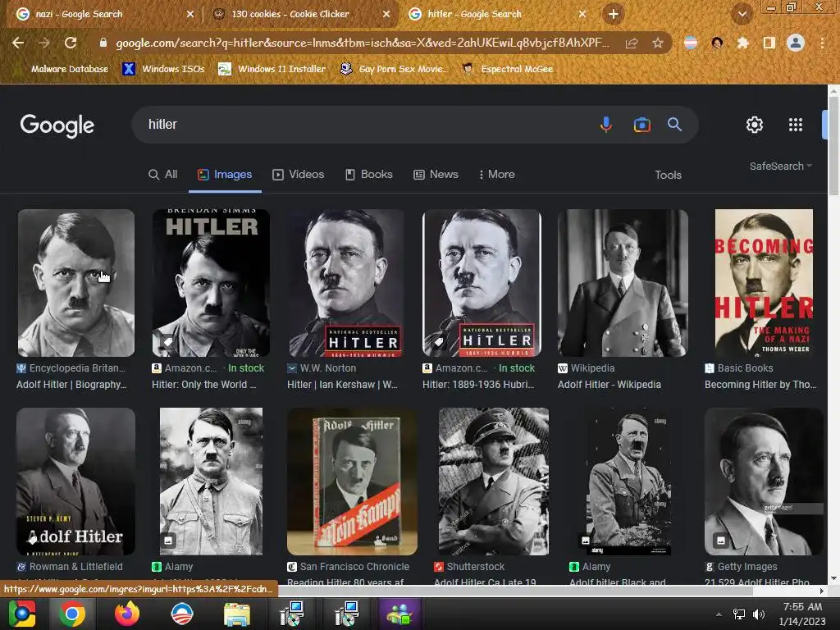Image resolution: width=840 pixels, height=630 pixels.
Task: Click the taskbar volume speaker icon
Action: point(759,614)
